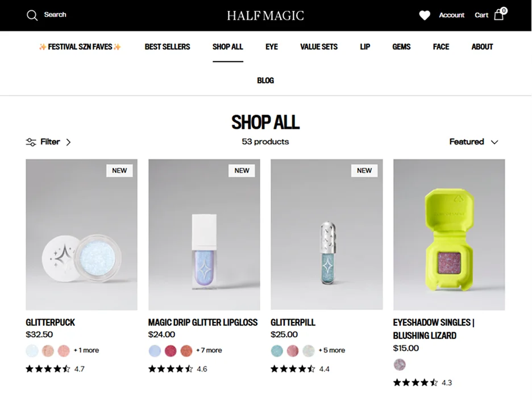Open the Account link
This screenshot has height=401, width=532.
click(452, 15)
